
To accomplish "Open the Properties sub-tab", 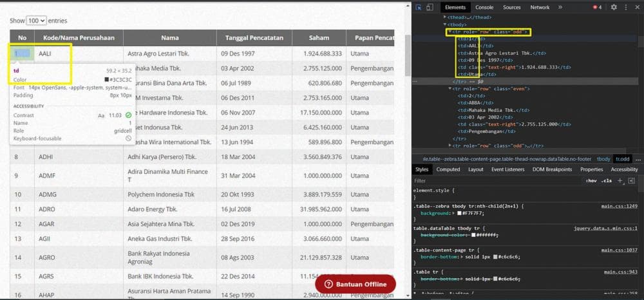I will 591,169.
